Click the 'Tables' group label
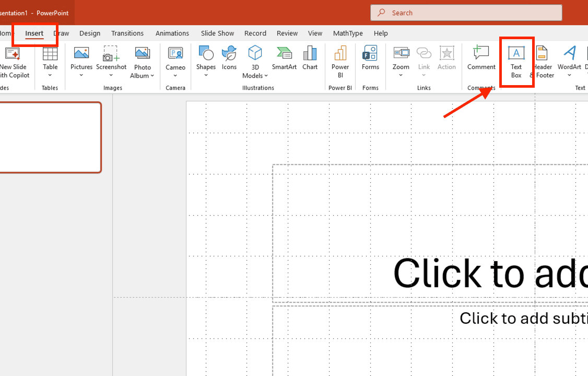The image size is (588, 376). (x=50, y=88)
